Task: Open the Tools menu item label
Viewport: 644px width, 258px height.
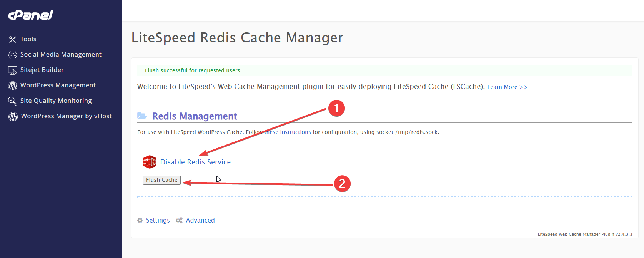Action: pos(28,39)
